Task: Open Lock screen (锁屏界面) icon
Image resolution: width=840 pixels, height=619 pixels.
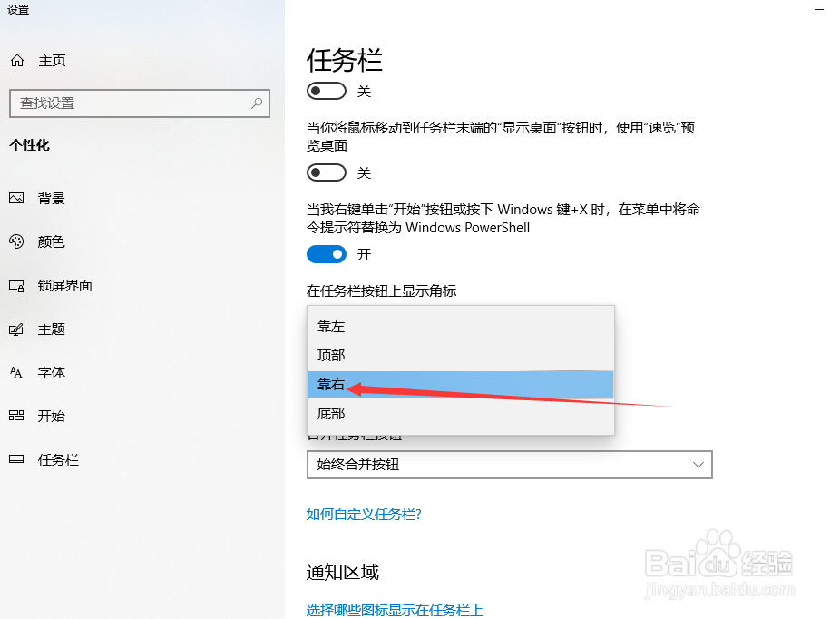Action: [16, 286]
